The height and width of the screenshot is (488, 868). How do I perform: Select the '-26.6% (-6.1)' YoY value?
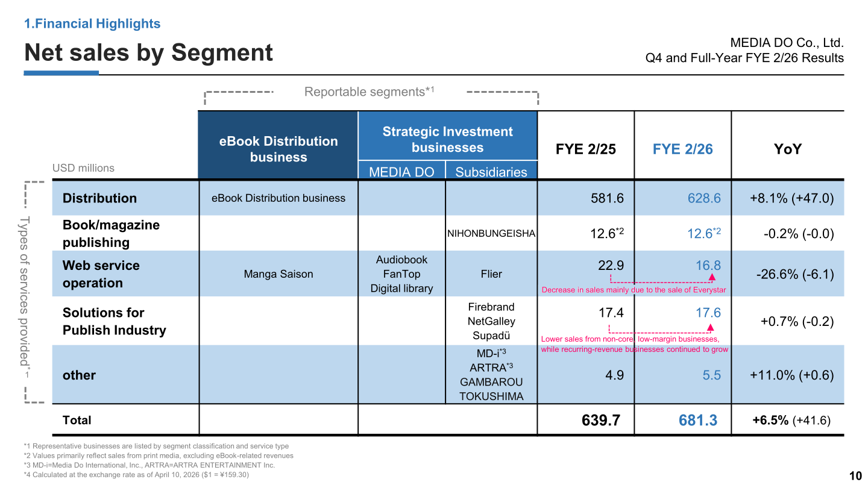794,274
